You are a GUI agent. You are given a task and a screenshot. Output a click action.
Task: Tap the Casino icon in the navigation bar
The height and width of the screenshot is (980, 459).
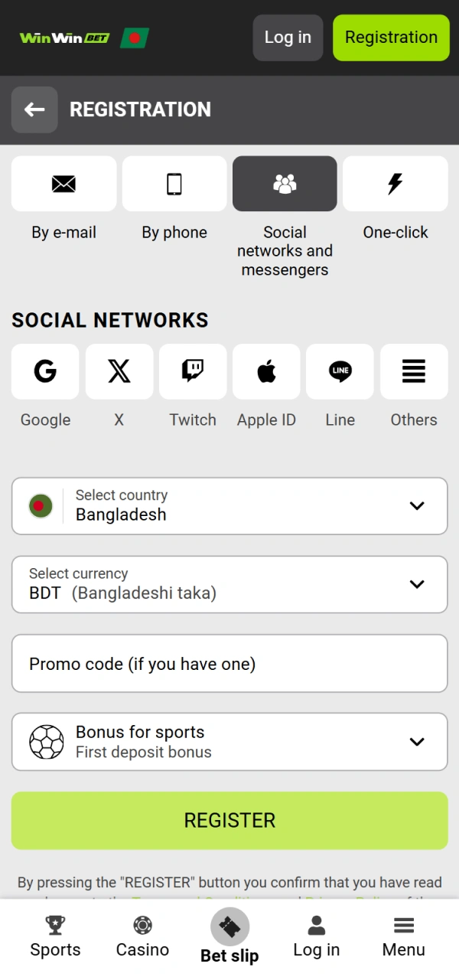coord(142,936)
